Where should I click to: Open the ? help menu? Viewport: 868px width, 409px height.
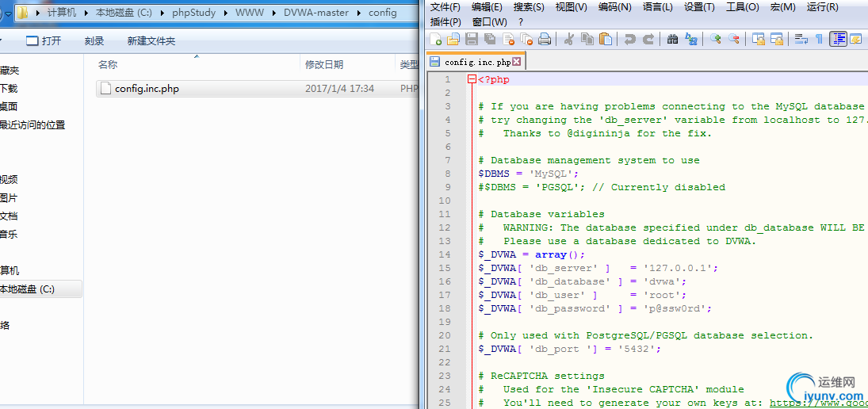pyautogui.click(x=521, y=22)
